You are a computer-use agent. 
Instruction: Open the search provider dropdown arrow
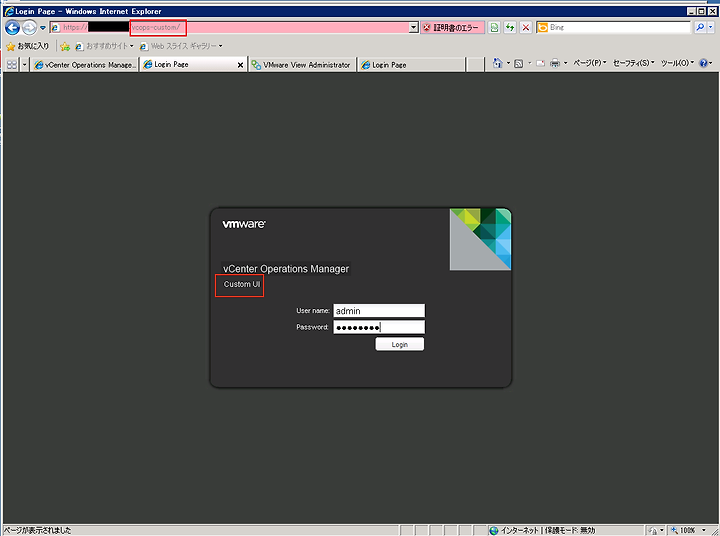(x=711, y=28)
